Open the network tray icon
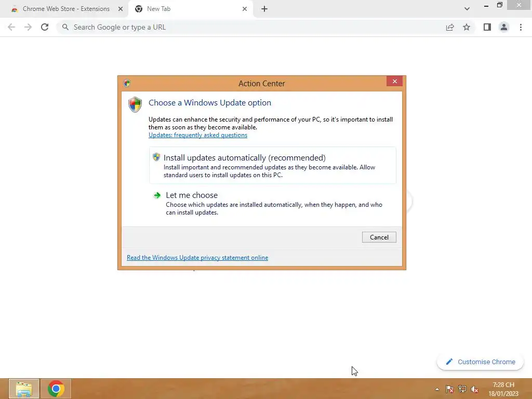532x399 pixels. (x=462, y=389)
